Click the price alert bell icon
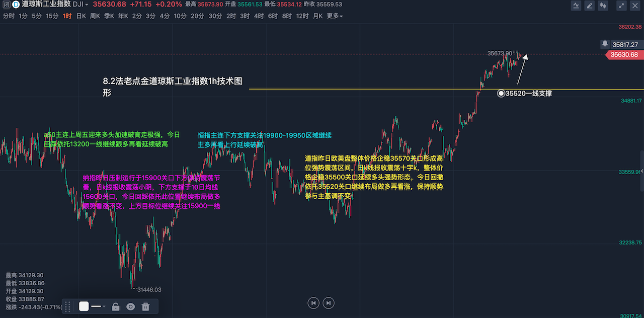 [605, 44]
